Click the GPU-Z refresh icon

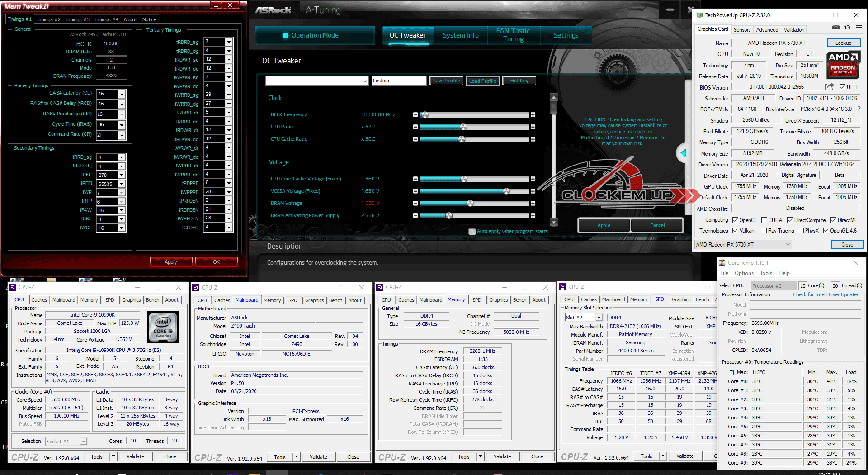tap(847, 28)
